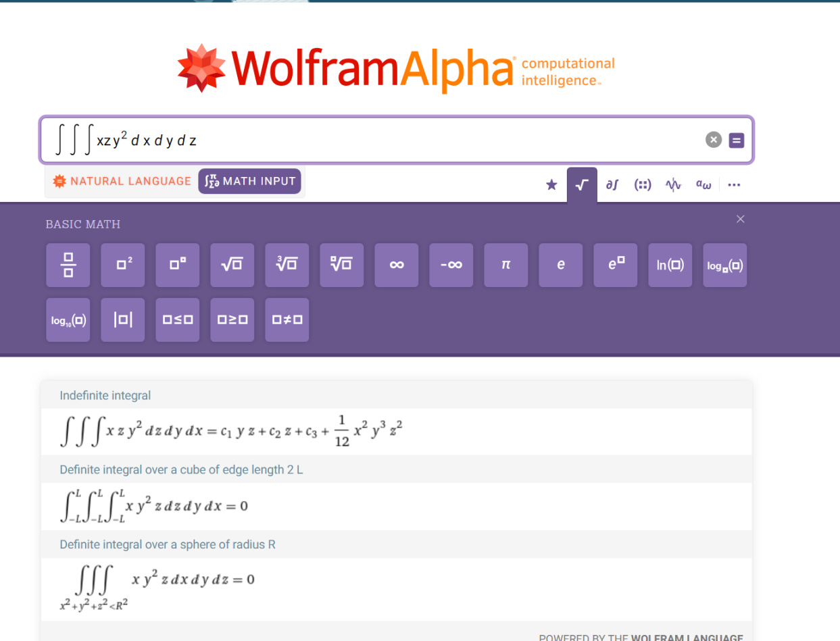Insert the not-equal template
The width and height of the screenshot is (840, 641).
287,320
